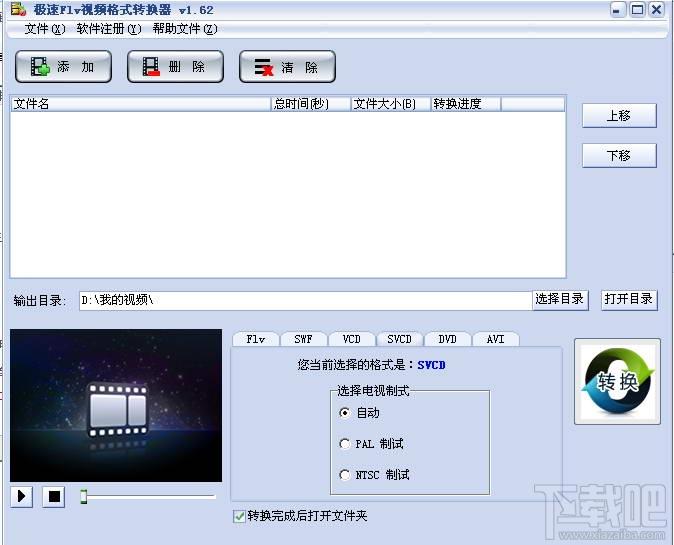The height and width of the screenshot is (545, 674).
Task: Maximize the converter window
Action: [637, 9]
